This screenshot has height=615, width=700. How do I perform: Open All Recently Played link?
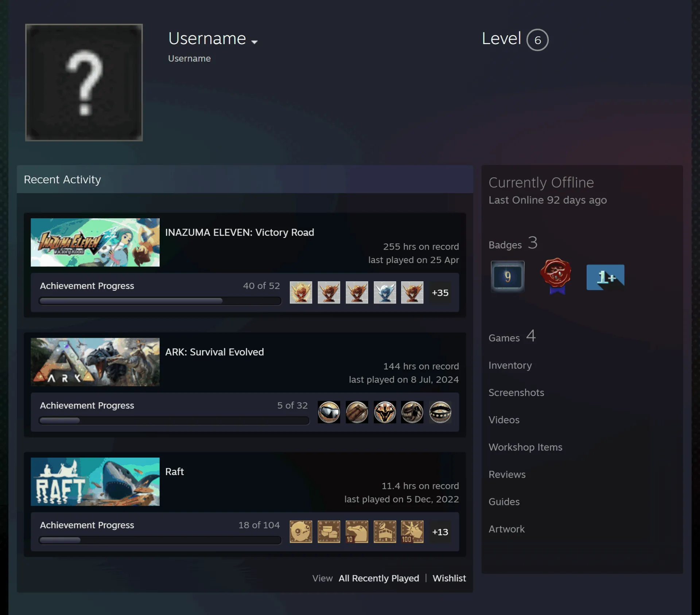pyautogui.click(x=379, y=578)
